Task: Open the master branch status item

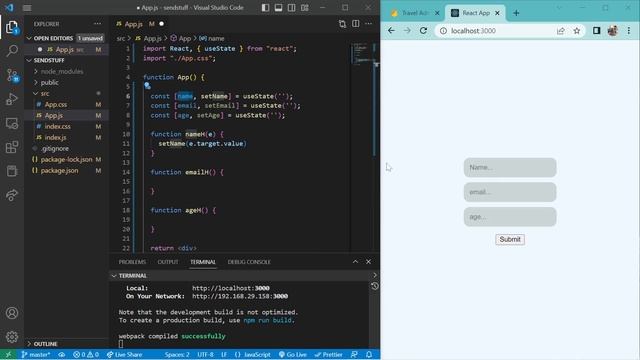Action: coord(36,355)
